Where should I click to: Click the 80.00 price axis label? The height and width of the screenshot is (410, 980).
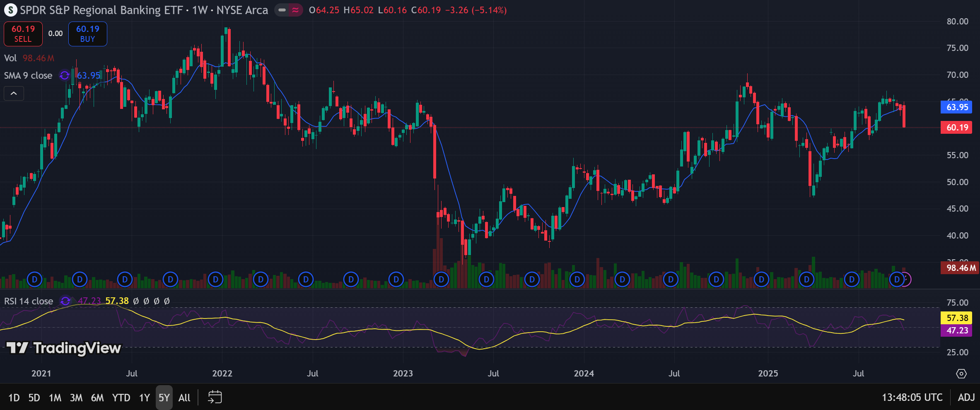pos(957,22)
